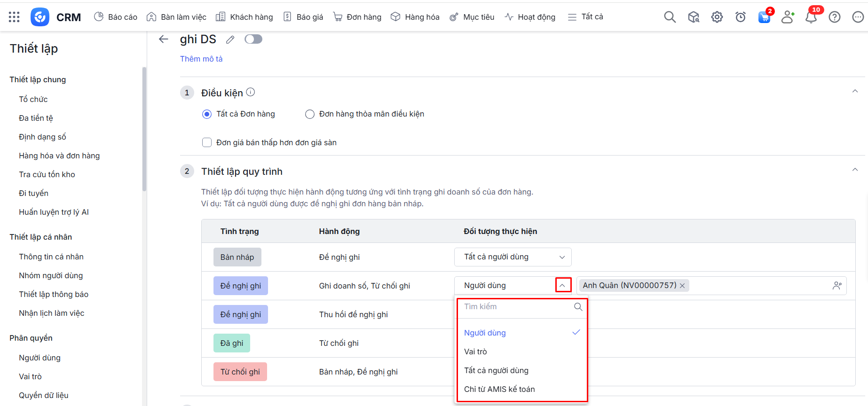Select the 'Đơn hàng thỏa mãn điều kiện' radio
The image size is (868, 406).
point(310,114)
